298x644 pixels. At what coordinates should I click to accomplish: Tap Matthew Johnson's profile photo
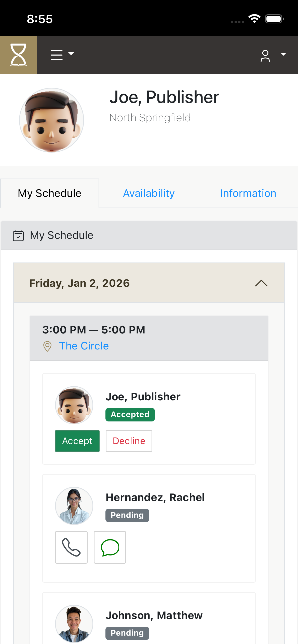click(x=74, y=624)
